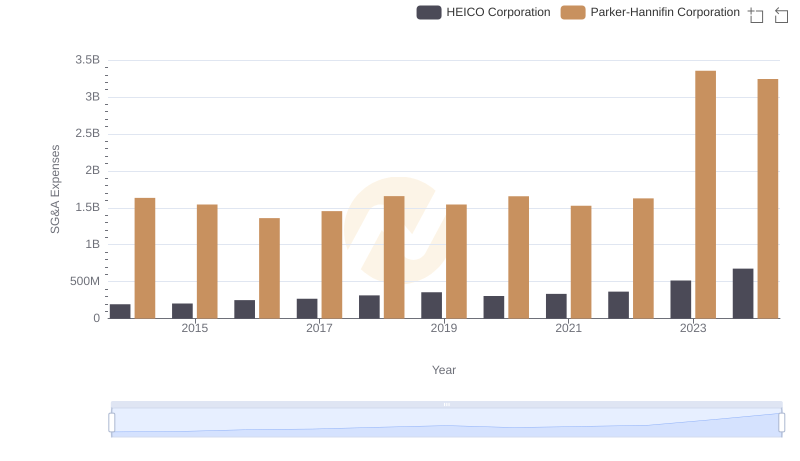The width and height of the screenshot is (800, 461).
Task: Select Parker-Hannifin bar for 2014
Action: (145, 258)
